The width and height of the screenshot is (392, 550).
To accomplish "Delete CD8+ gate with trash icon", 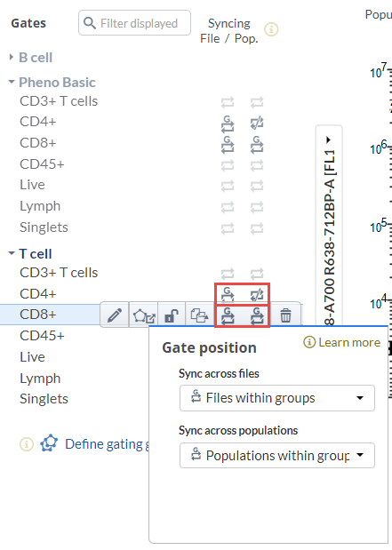I will [285, 315].
